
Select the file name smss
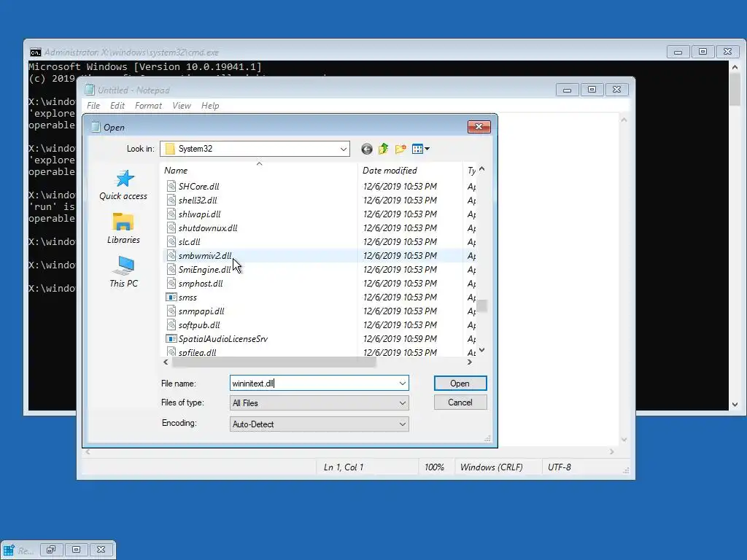(x=187, y=297)
